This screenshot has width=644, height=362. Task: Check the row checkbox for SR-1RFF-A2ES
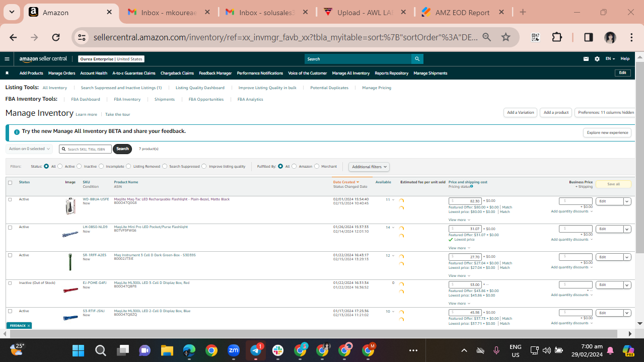[10, 255]
